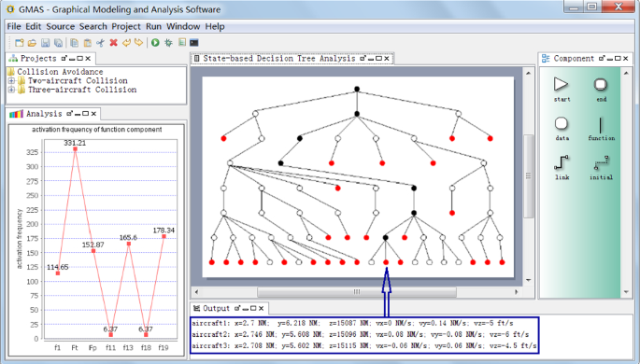Click the tree canvas vertical scrollbar thumb
Viewport: 640px width, 364px height.
point(528,176)
